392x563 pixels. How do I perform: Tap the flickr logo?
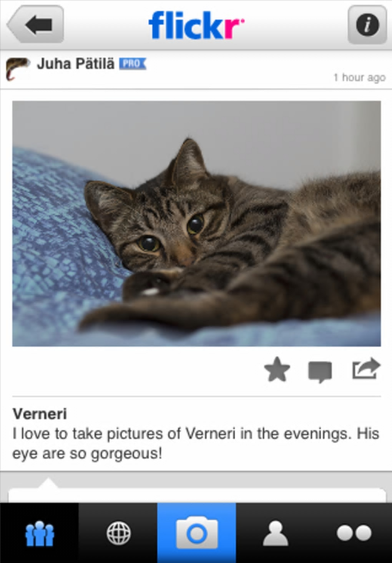[196, 25]
